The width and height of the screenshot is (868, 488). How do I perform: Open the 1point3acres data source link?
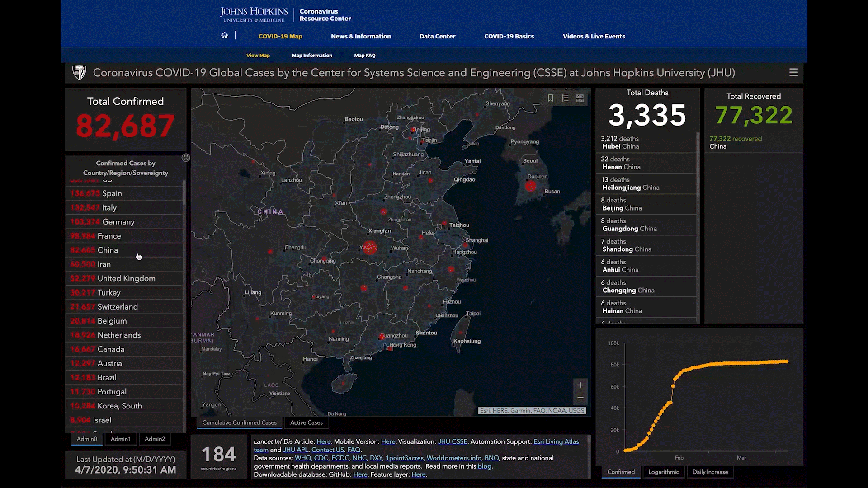tap(405, 458)
